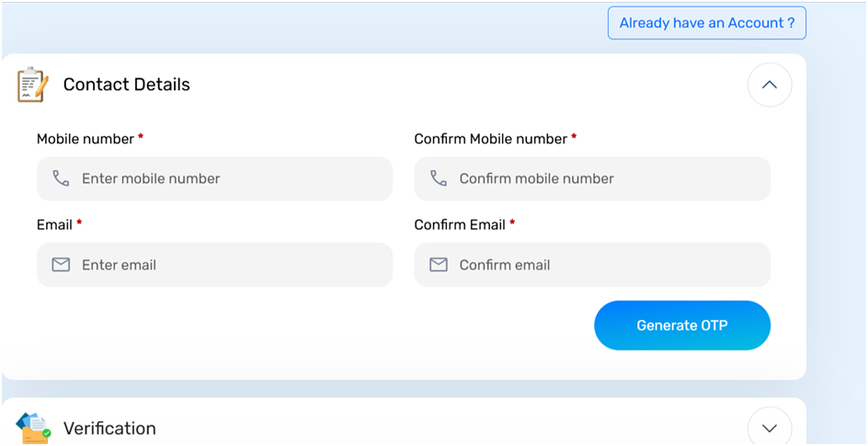The width and height of the screenshot is (868, 446).
Task: Click the Confirm Mobile number label
Action: [x=490, y=139]
